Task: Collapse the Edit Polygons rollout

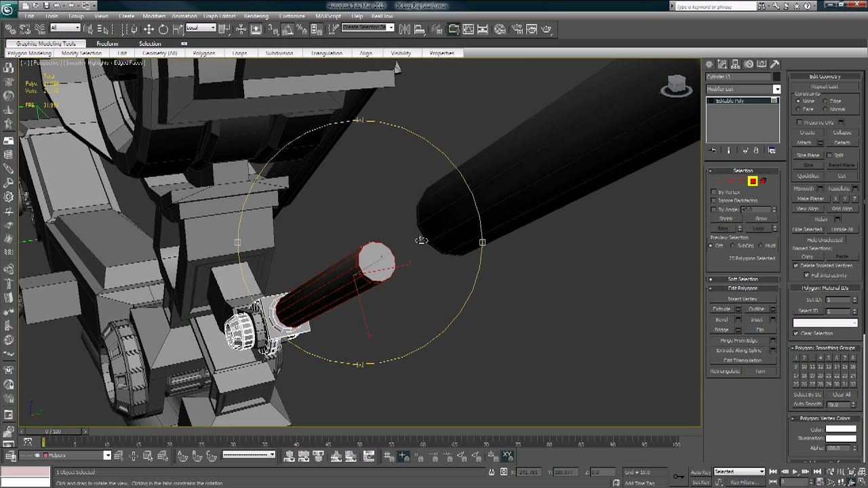Action: [x=743, y=288]
